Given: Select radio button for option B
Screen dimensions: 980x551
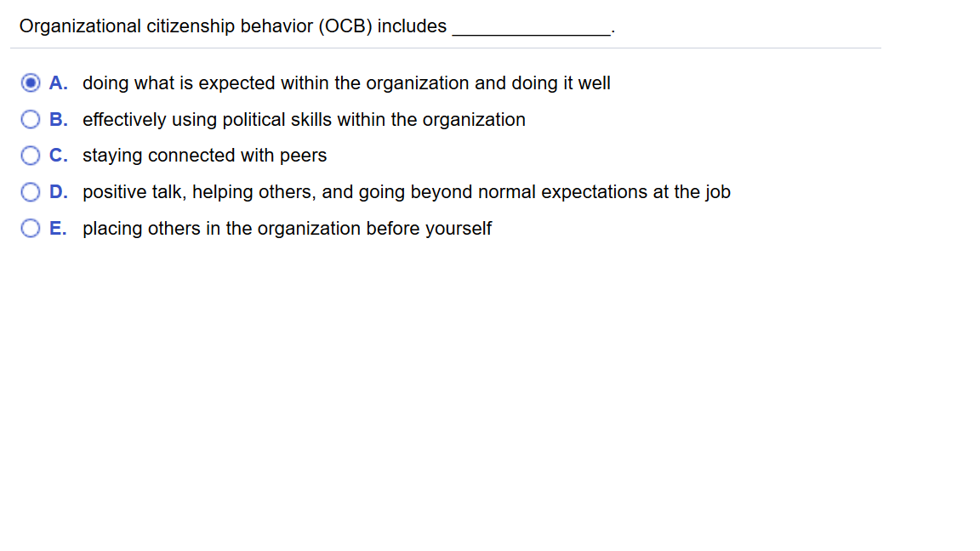Looking at the screenshot, I should pos(31,119).
